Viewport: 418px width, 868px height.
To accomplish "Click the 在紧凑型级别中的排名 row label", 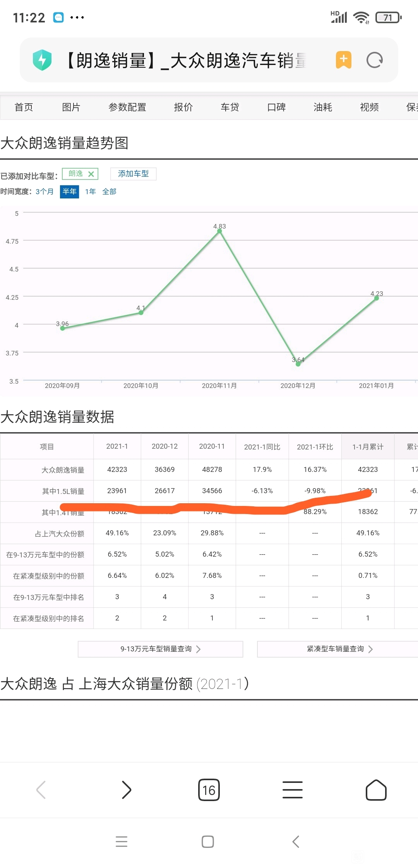I will (x=49, y=619).
